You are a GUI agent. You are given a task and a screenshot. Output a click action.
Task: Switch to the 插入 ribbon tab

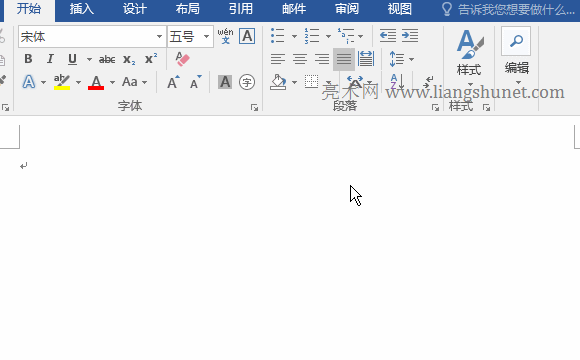pyautogui.click(x=81, y=9)
